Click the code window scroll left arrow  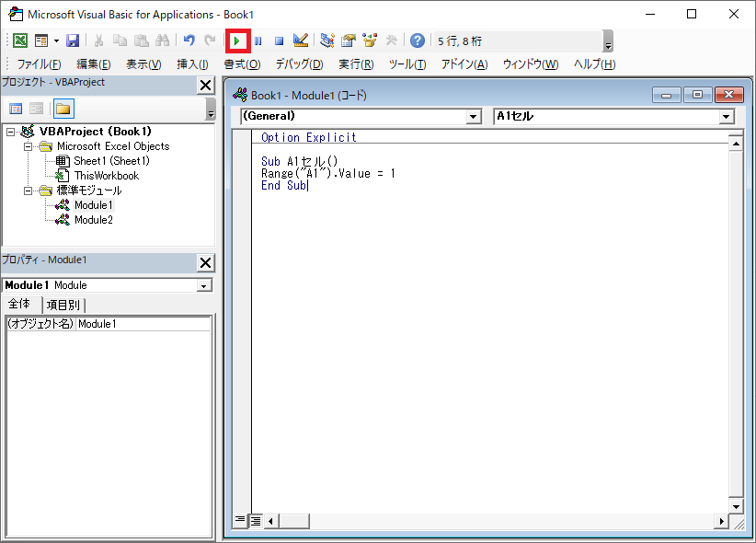click(271, 521)
